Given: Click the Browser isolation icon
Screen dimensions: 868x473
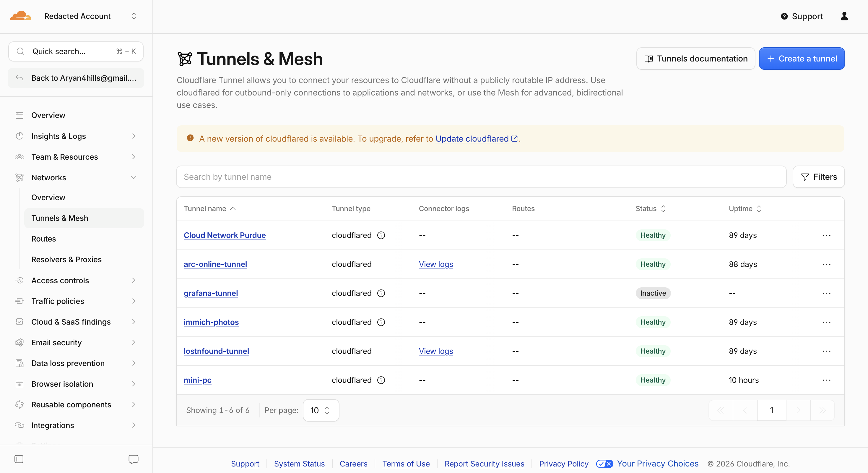Looking at the screenshot, I should click(19, 384).
